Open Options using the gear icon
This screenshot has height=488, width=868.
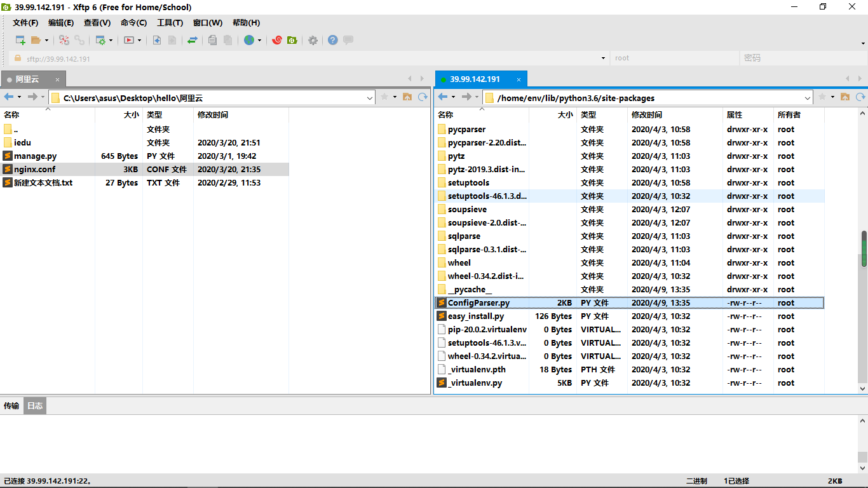point(313,39)
